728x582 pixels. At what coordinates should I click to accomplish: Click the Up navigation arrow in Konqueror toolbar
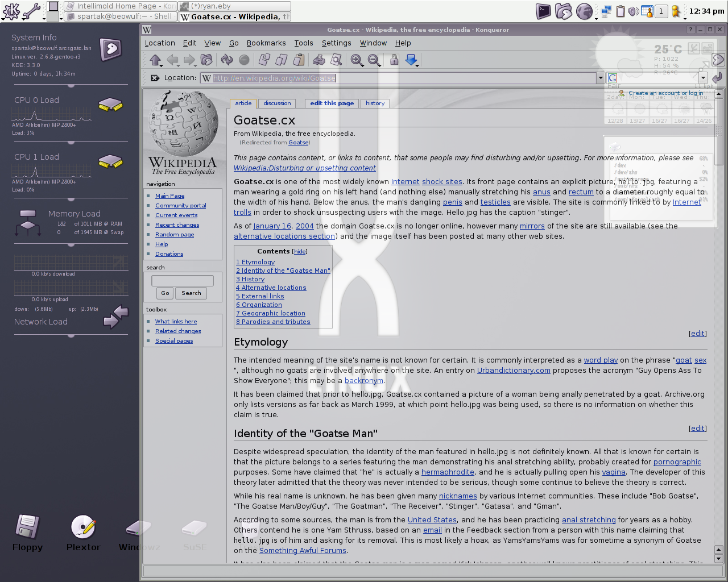click(155, 60)
